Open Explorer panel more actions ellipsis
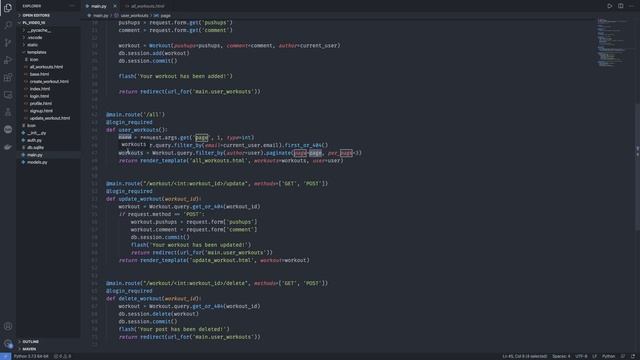 pyautogui.click(x=72, y=6)
